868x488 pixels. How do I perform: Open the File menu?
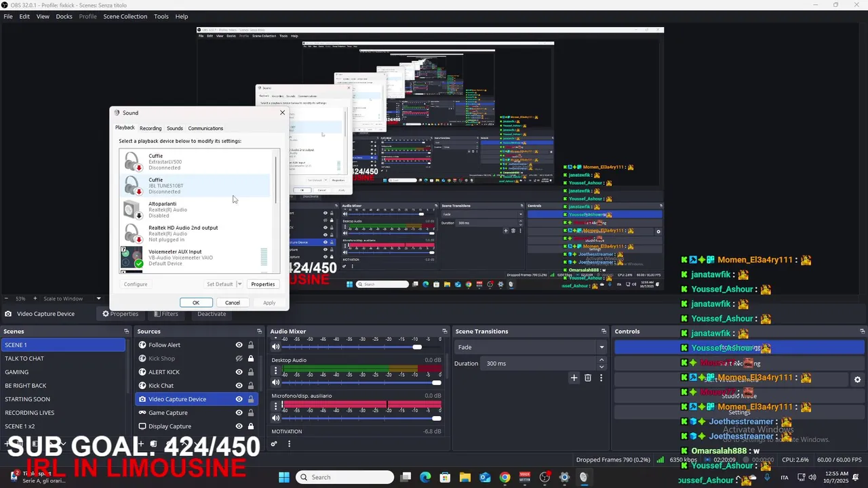[x=8, y=16]
